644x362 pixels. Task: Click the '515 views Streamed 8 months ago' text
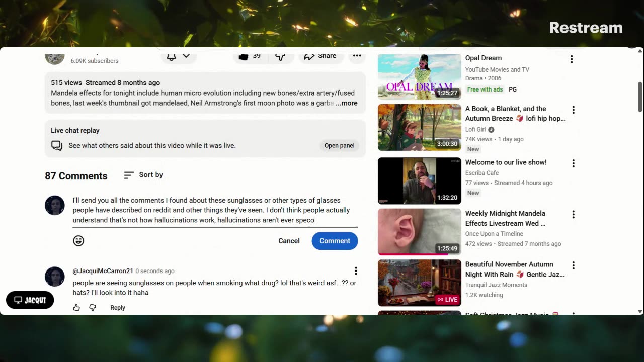pyautogui.click(x=105, y=83)
